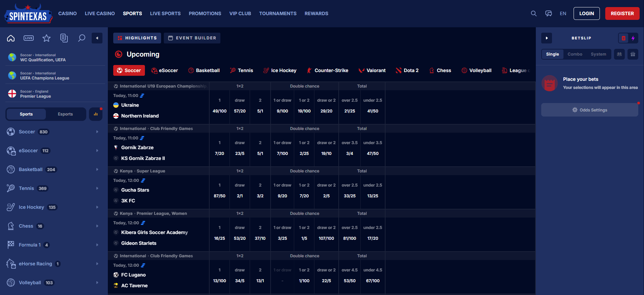Select System bet type
The height and width of the screenshot is (295, 644).
598,54
